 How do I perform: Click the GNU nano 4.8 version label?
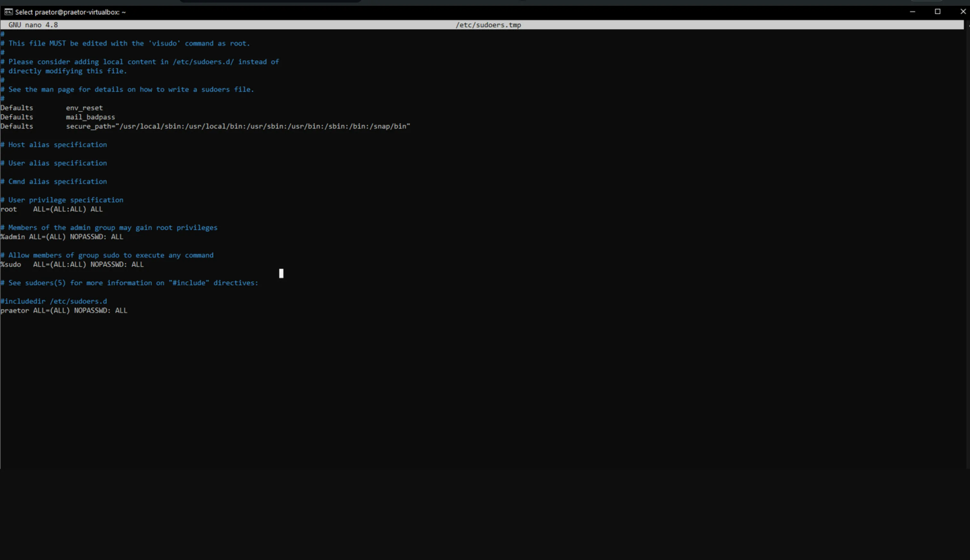pyautogui.click(x=33, y=25)
